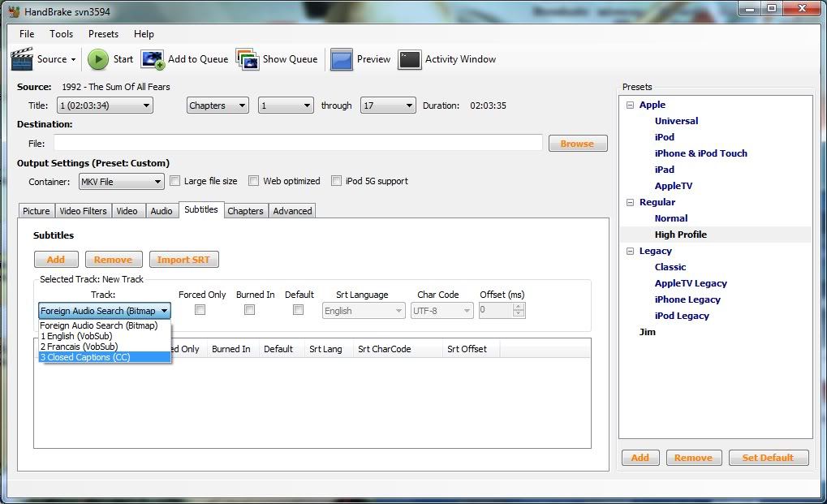The image size is (827, 504).
Task: Select the Jim preset
Action: tap(647, 332)
